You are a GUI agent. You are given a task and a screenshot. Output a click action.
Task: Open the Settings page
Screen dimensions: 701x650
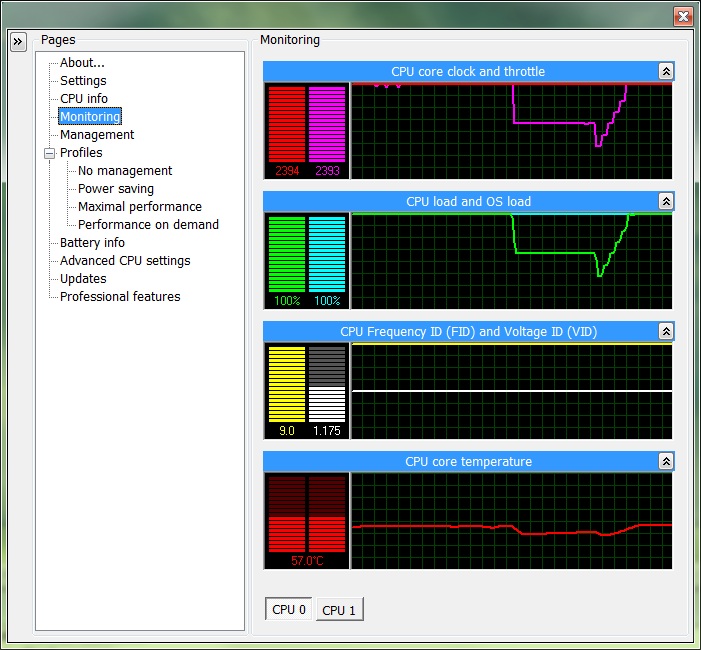[83, 80]
